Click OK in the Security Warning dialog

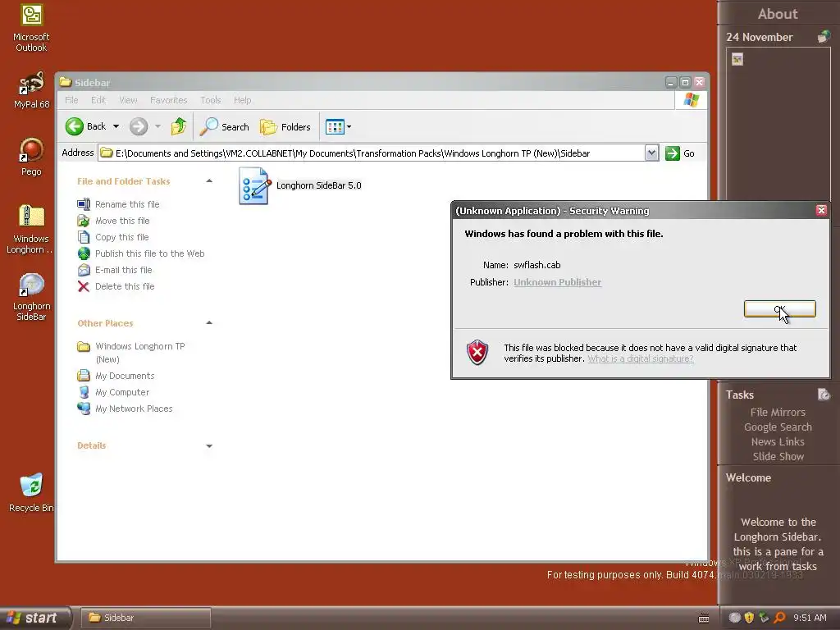[779, 308]
